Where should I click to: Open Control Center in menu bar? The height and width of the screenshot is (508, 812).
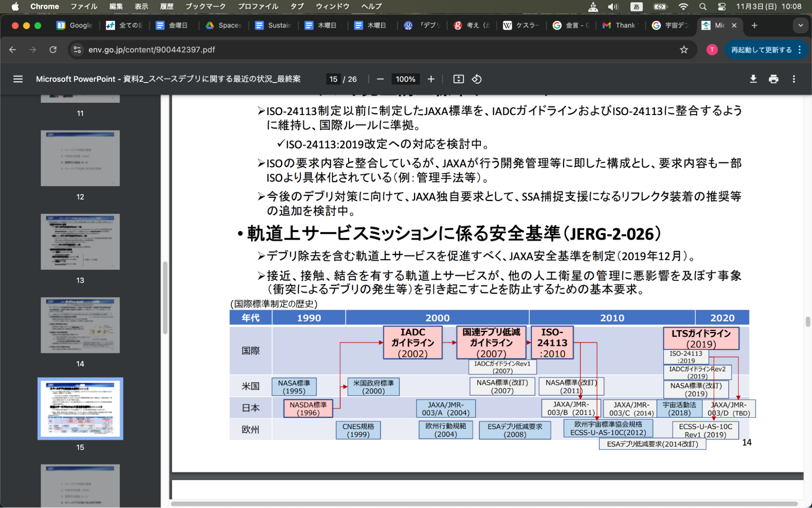click(x=722, y=7)
